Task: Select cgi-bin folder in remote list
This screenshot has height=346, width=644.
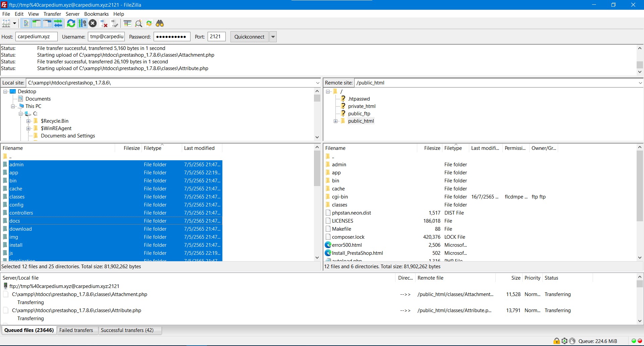Action: [340, 197]
